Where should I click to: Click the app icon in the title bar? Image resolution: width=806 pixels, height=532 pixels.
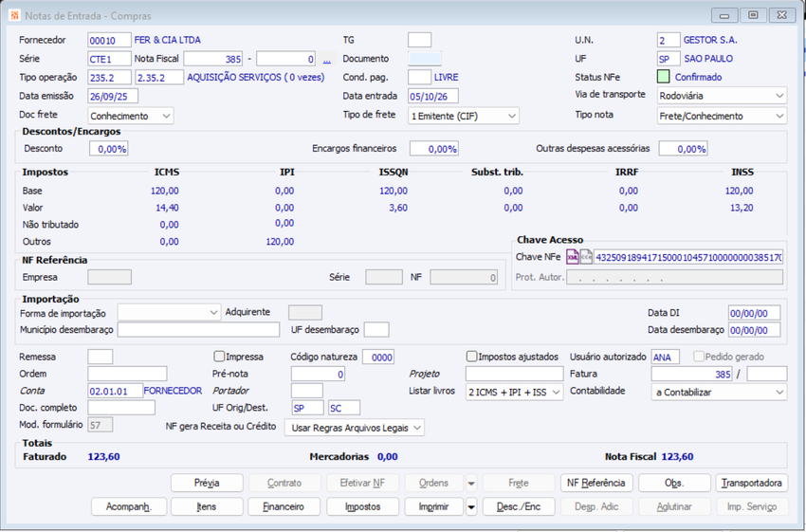pos(15,15)
